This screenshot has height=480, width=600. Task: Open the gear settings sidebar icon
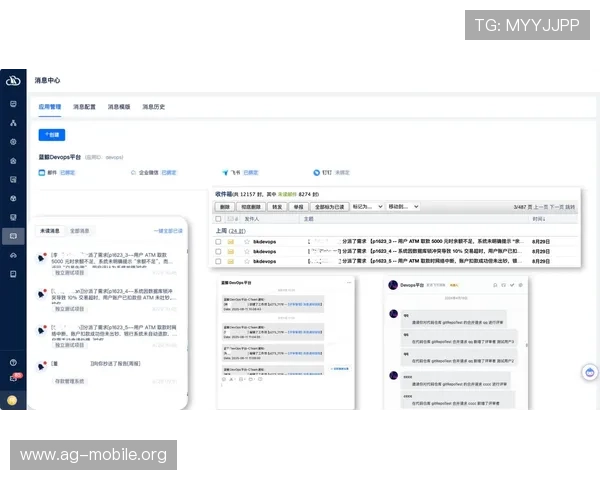tap(13, 142)
